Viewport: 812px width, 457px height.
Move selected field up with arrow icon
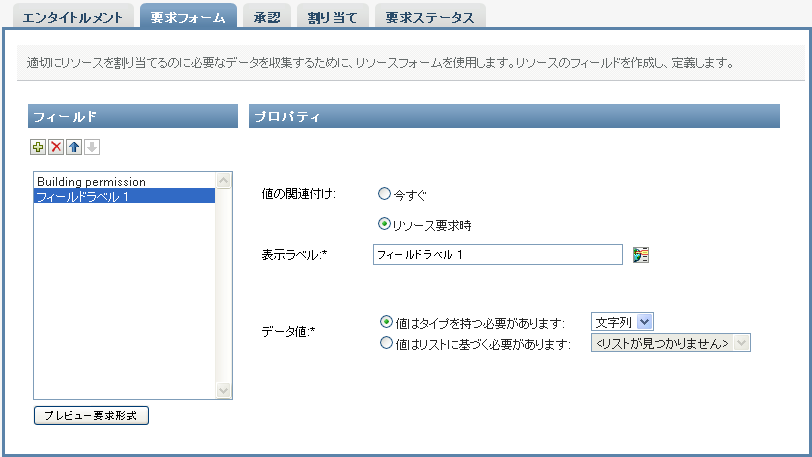point(74,147)
